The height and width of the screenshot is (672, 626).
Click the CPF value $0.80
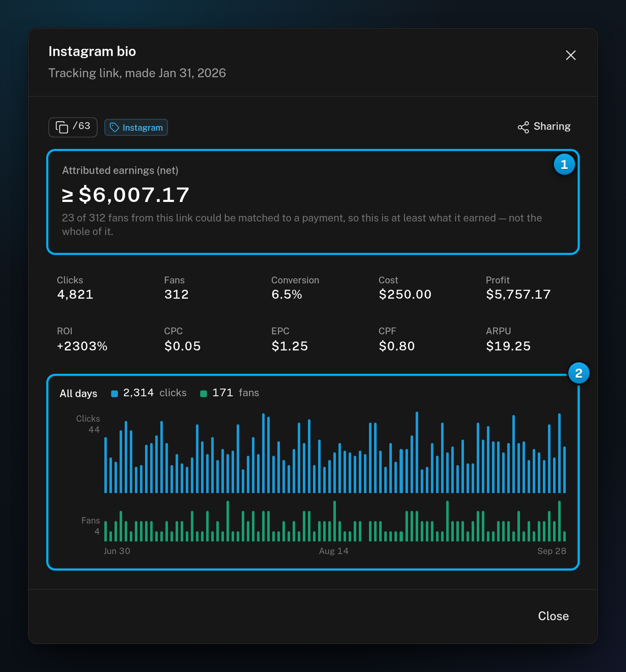click(x=397, y=346)
